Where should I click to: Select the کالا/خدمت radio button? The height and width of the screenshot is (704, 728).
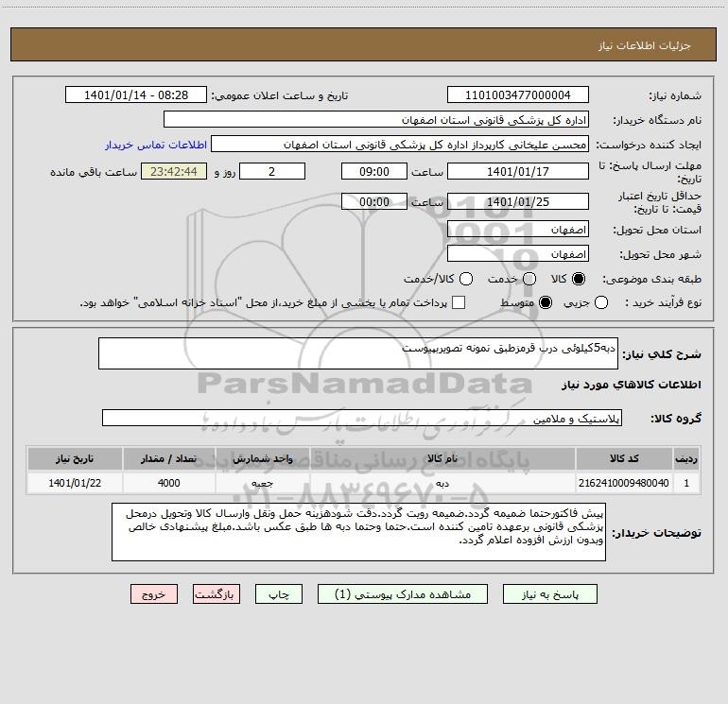[466, 279]
